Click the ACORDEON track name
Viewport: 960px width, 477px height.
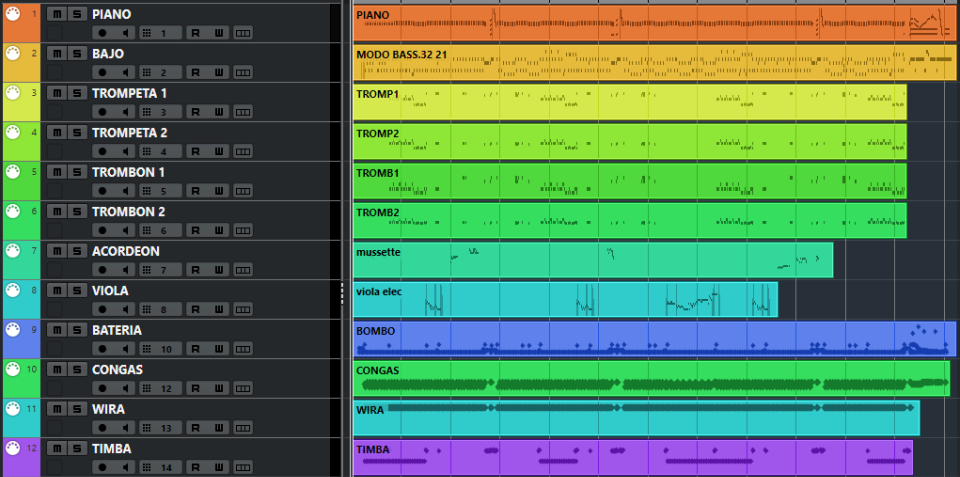click(x=126, y=251)
